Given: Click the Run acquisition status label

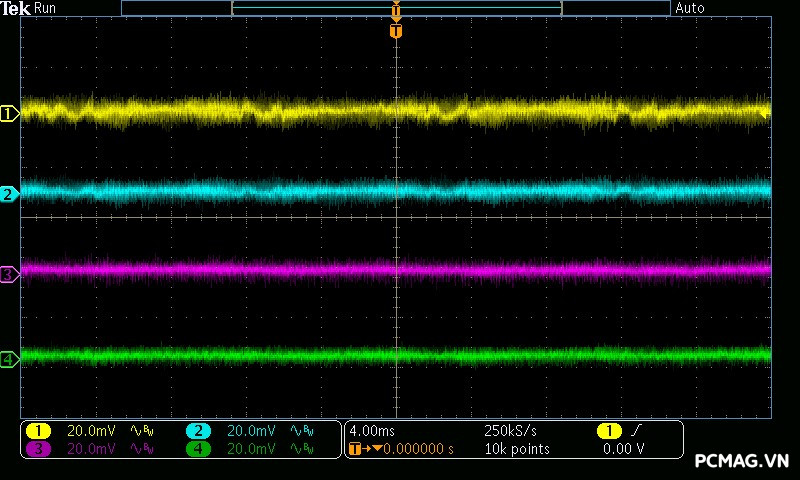Looking at the screenshot, I should pos(45,8).
